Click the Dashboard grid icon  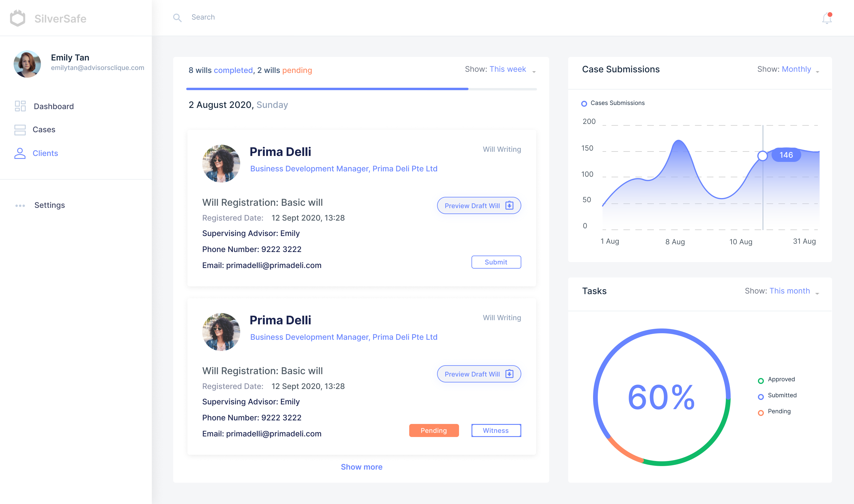pos(20,106)
